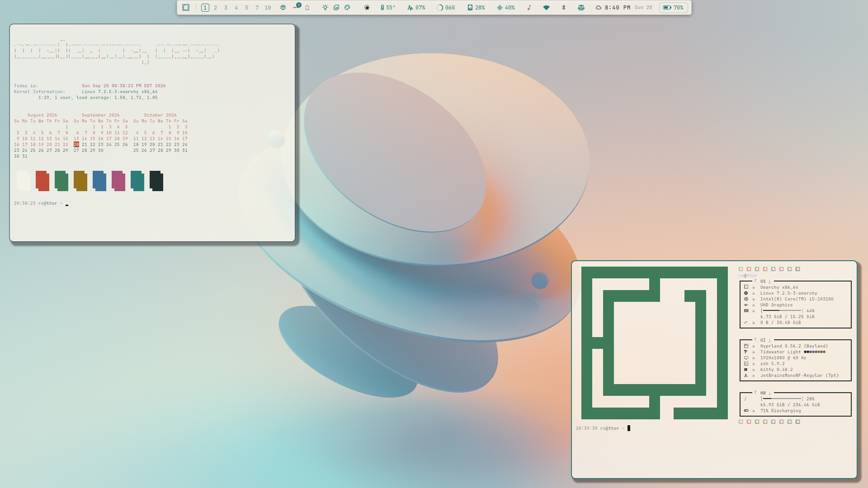Click the memory 06G indicator
This screenshot has height=488, width=868.
tap(446, 8)
